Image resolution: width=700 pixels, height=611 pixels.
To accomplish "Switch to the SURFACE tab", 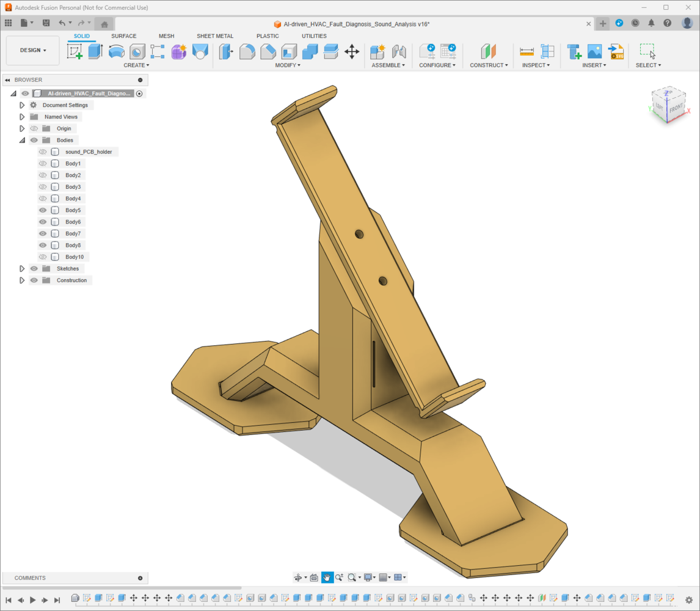I will pos(123,36).
